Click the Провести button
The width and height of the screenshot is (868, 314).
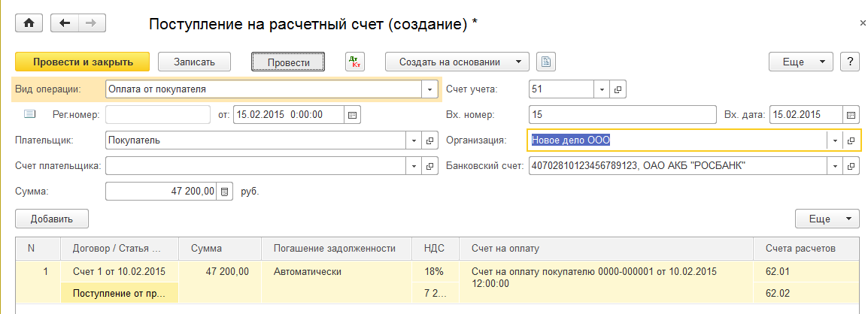click(x=288, y=62)
